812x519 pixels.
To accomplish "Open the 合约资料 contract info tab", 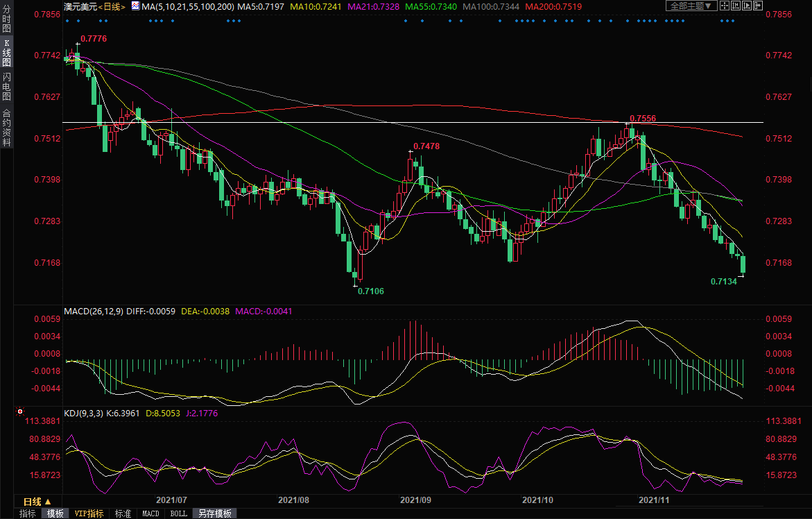I will 6,127.
